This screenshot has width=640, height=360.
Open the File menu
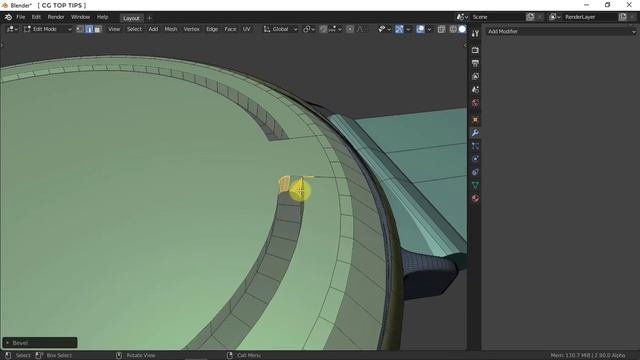(x=21, y=17)
